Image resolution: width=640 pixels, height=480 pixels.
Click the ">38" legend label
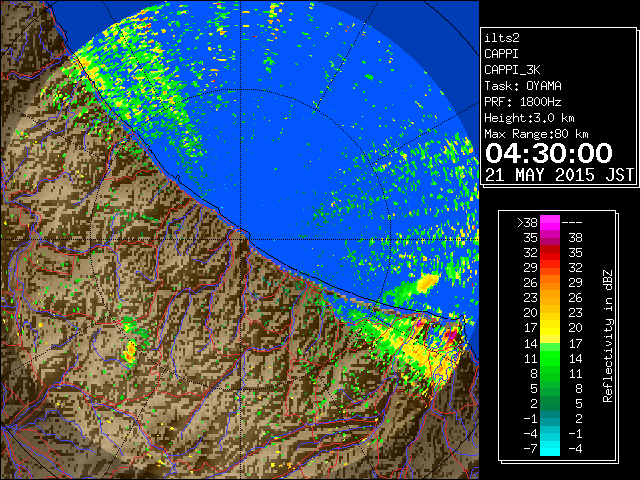pyautogui.click(x=527, y=222)
